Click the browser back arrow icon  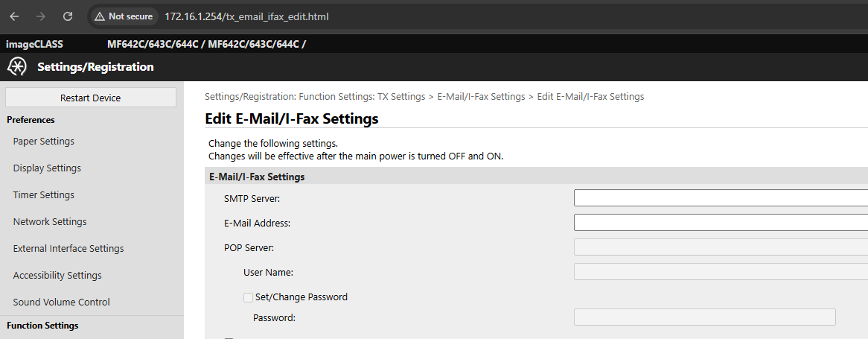14,16
